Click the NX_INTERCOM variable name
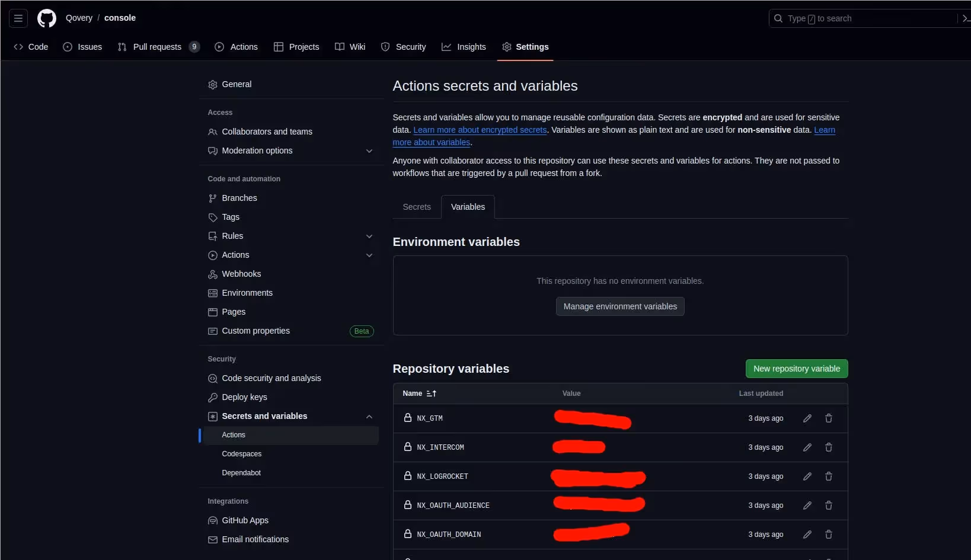This screenshot has height=560, width=971. (x=440, y=447)
